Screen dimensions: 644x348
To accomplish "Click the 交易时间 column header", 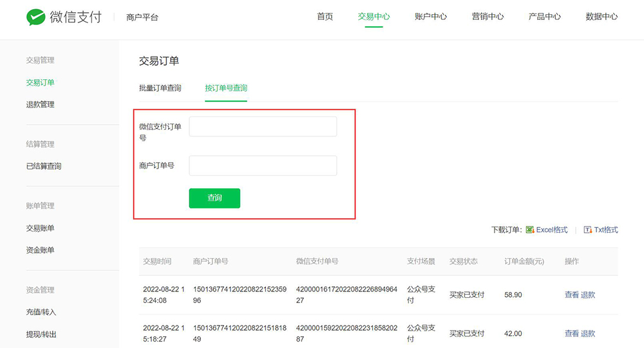I will pos(157,261).
